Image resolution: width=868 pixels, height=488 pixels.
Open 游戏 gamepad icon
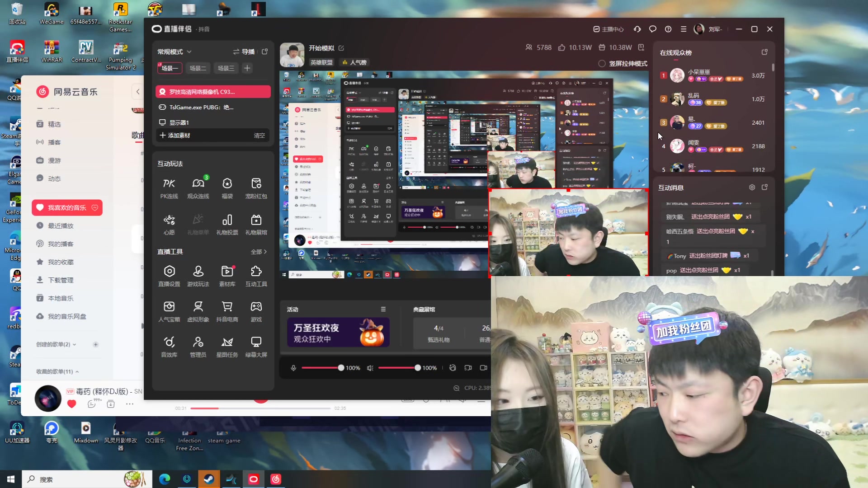tap(256, 311)
